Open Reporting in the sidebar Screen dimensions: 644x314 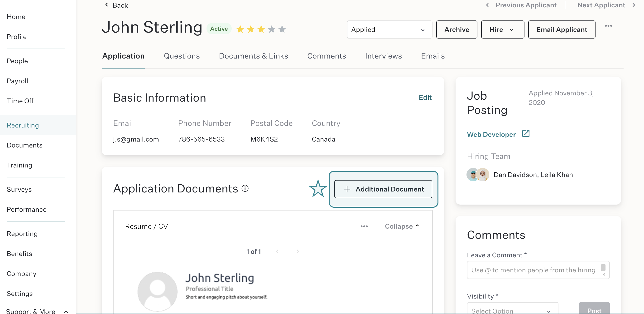[22, 234]
